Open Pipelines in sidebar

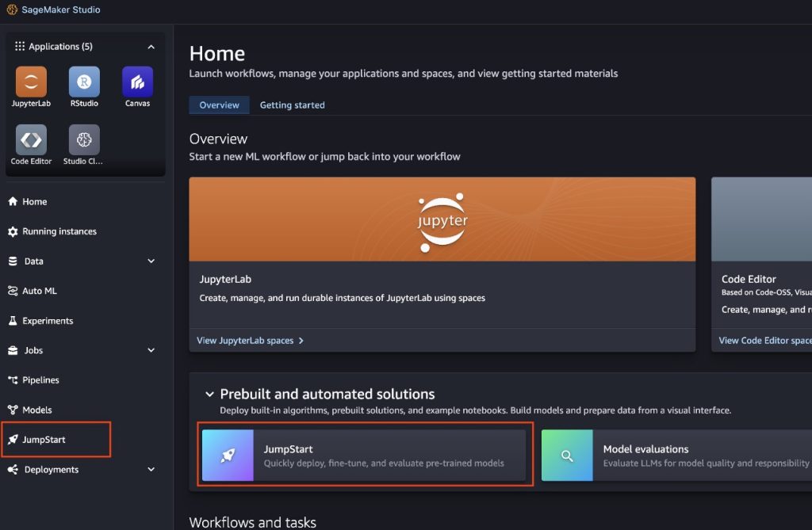click(40, 380)
